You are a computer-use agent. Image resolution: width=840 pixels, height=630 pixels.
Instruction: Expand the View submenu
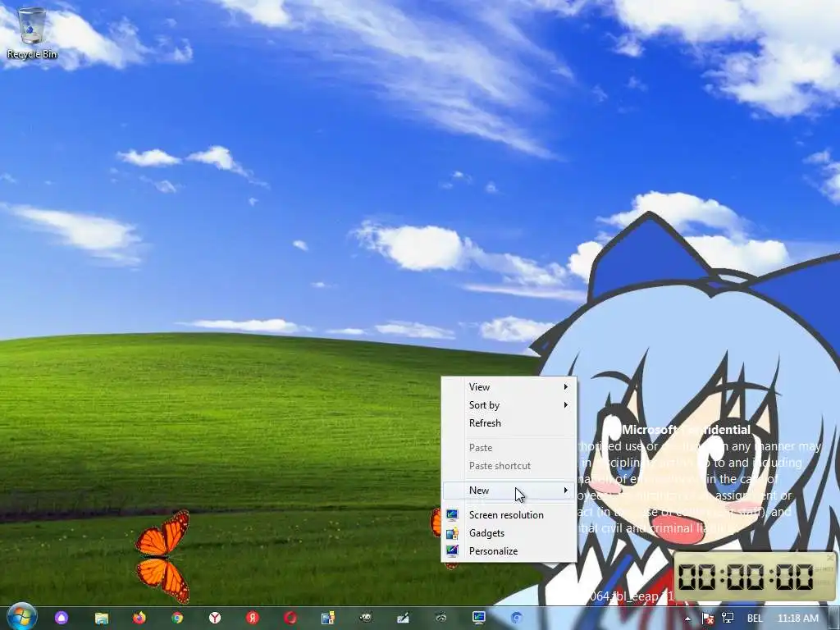point(509,387)
